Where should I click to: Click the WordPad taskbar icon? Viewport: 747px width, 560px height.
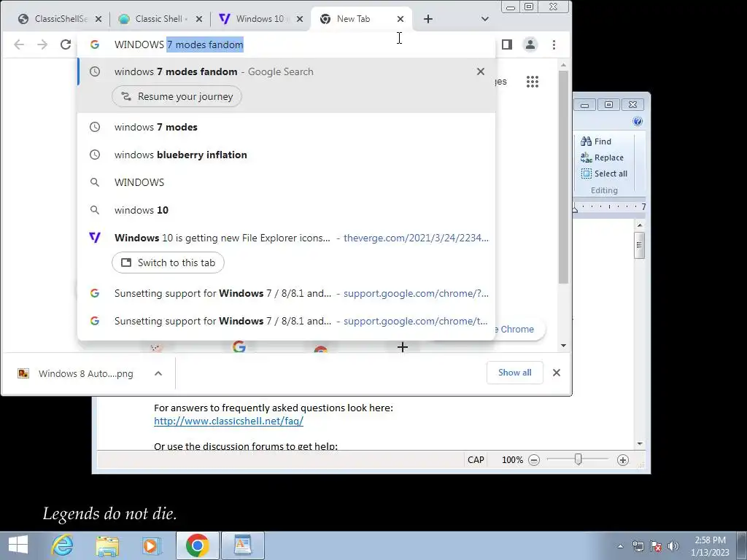(x=242, y=545)
